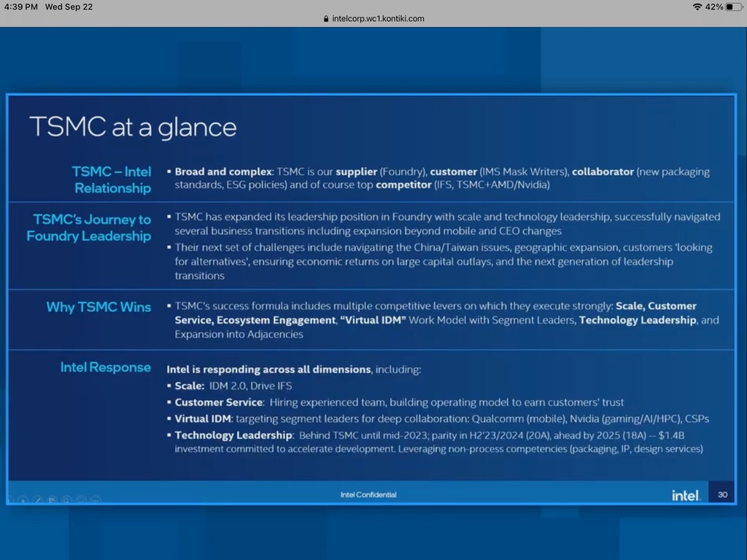
Task: Select the 'Why TSMC Wins' heading
Action: 98,307
